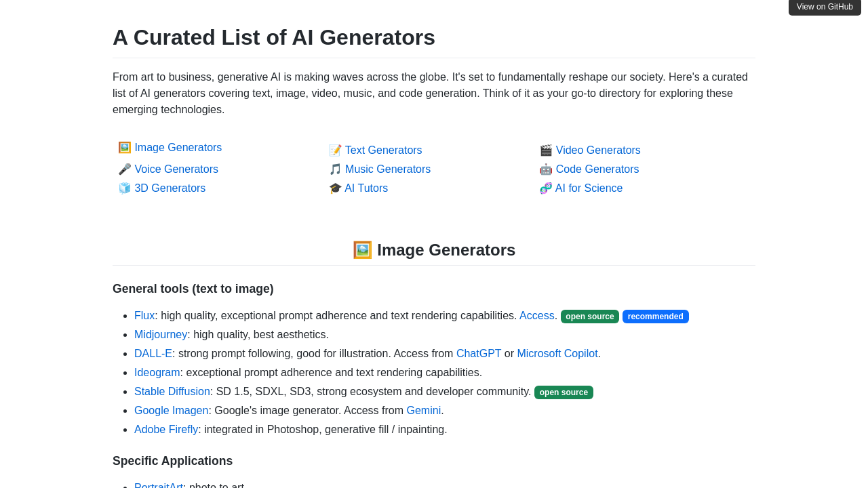Open the Gemini link for Google Imagen
This screenshot has width=868, height=488.
click(x=424, y=411)
